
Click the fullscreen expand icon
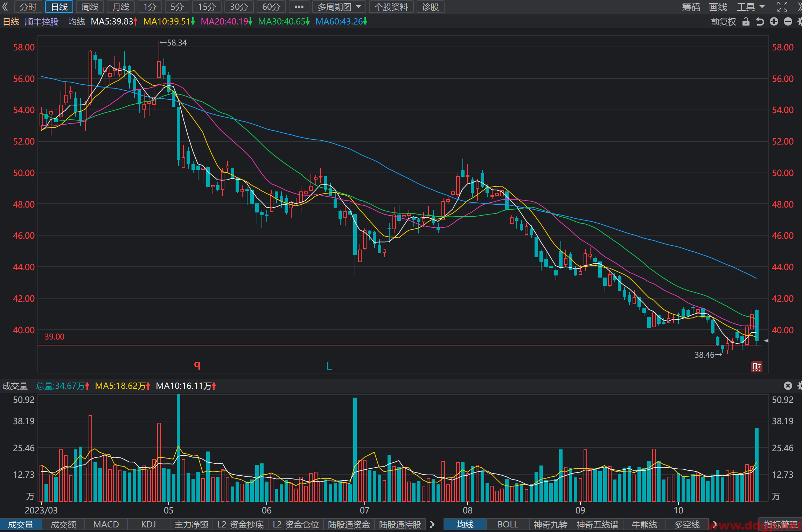pos(782,7)
